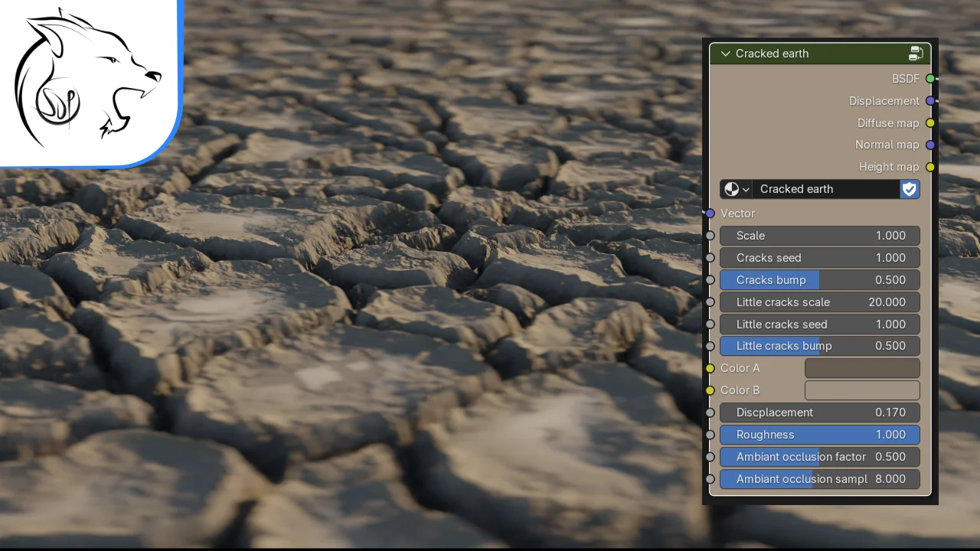980x551 pixels.
Task: Open the Color A color picker
Action: click(x=862, y=368)
